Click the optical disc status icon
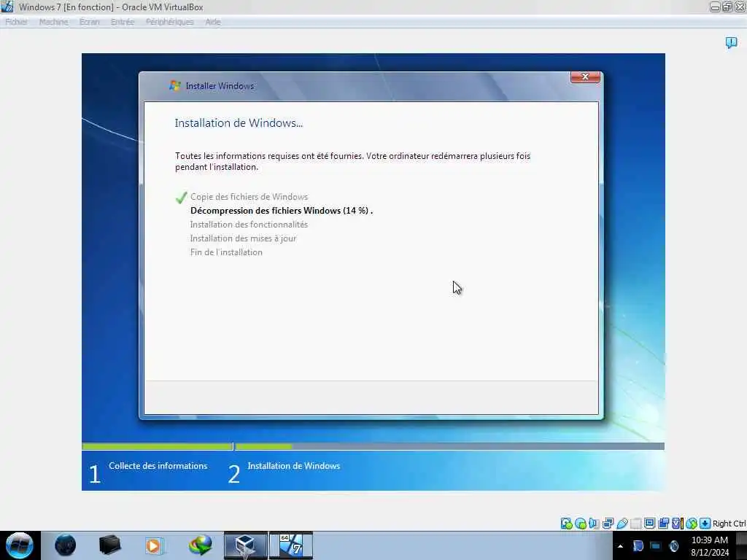This screenshot has height=560, width=747. coord(580,524)
